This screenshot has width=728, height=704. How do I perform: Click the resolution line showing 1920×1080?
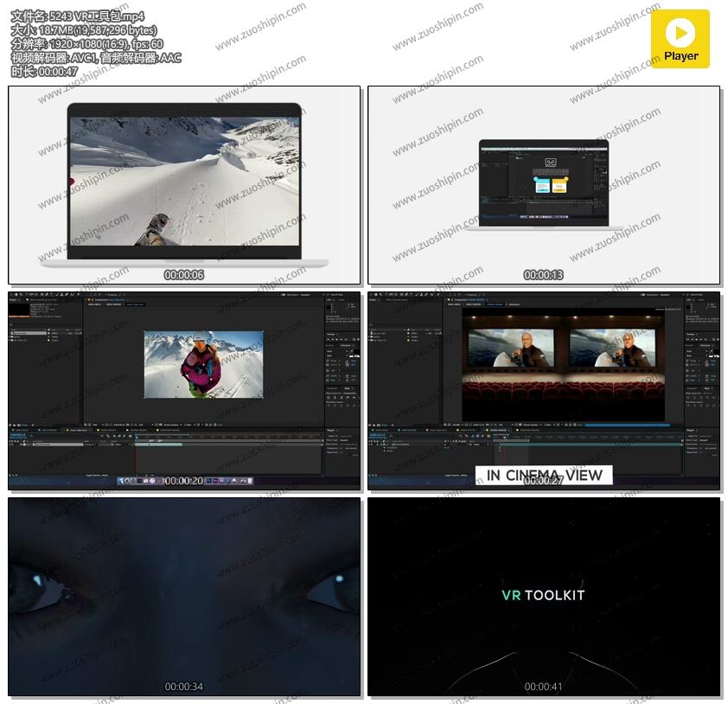pyautogui.click(x=86, y=44)
